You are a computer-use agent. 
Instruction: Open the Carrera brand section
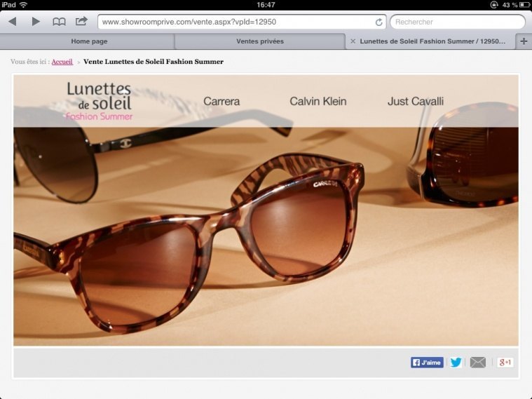pyautogui.click(x=221, y=102)
